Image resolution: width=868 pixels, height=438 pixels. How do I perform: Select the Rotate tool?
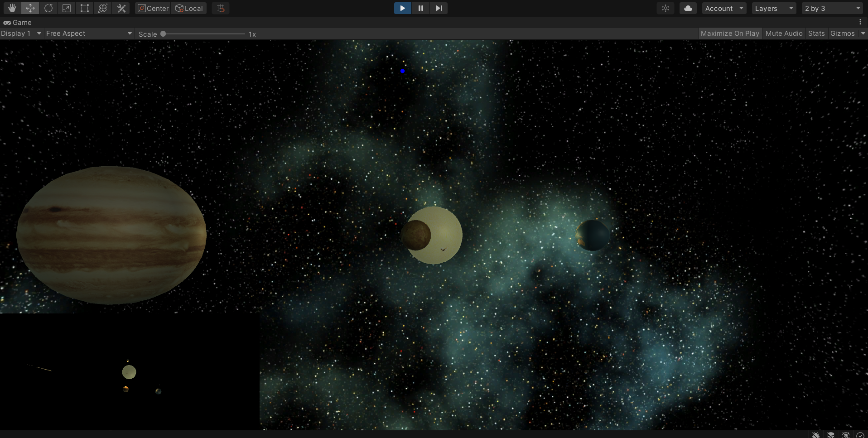coord(48,8)
